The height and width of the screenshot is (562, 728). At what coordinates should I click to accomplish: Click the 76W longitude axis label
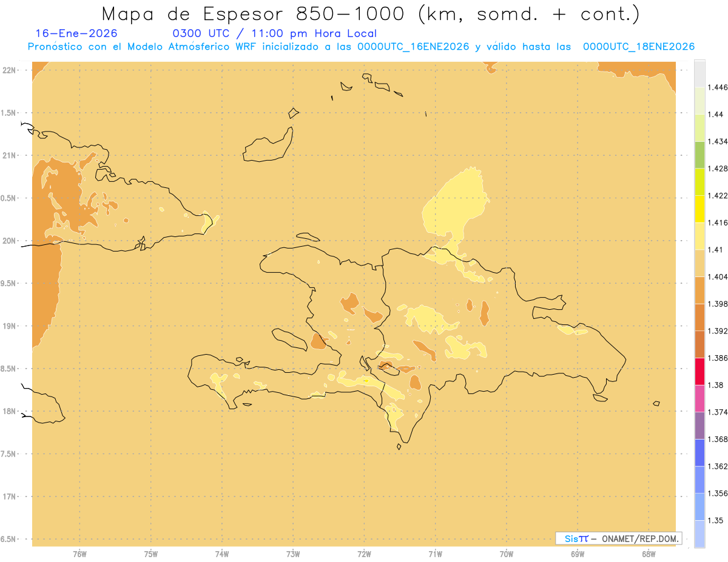click(79, 554)
